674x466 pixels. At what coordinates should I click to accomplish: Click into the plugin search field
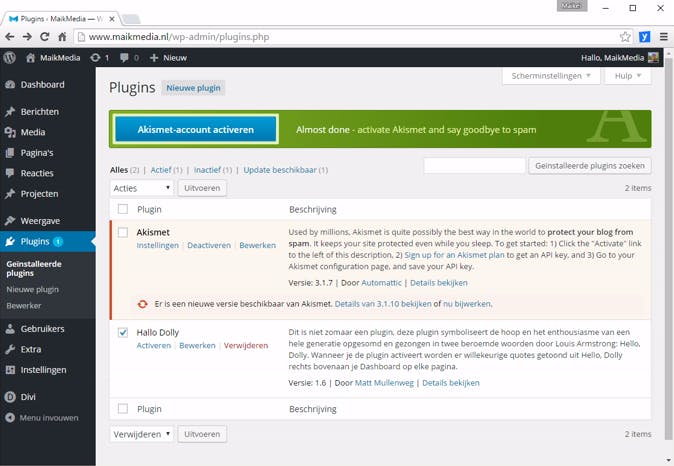pyautogui.click(x=475, y=166)
